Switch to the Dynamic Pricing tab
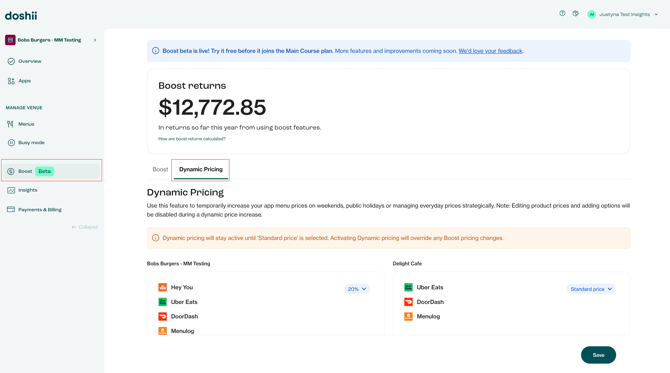Image resolution: width=670 pixels, height=373 pixels. pyautogui.click(x=201, y=170)
